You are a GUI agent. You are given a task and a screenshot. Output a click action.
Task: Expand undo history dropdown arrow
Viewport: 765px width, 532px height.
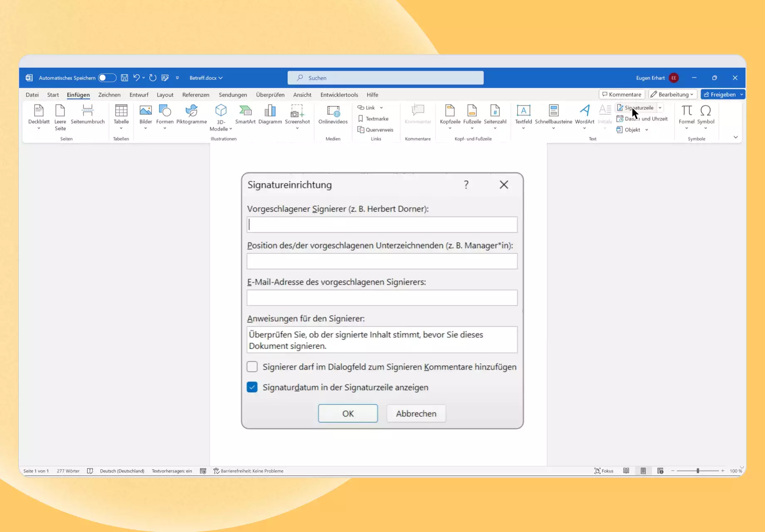(x=144, y=78)
